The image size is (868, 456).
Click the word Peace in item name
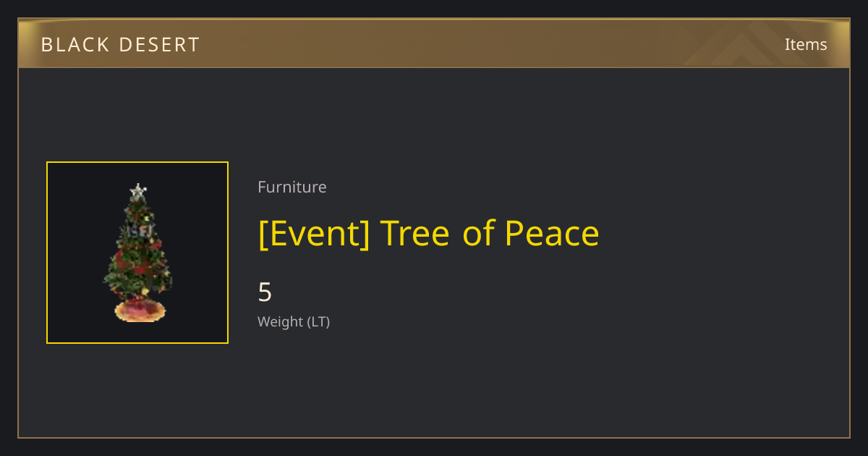552,233
